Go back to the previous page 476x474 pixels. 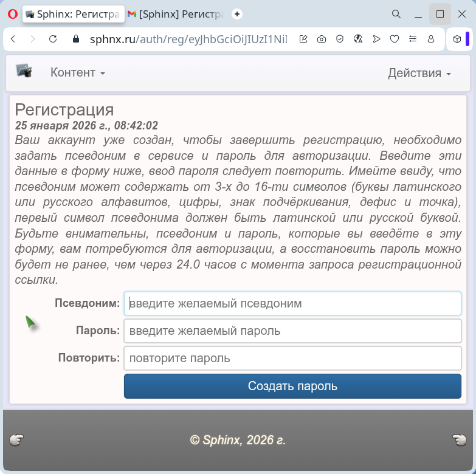(x=13, y=39)
